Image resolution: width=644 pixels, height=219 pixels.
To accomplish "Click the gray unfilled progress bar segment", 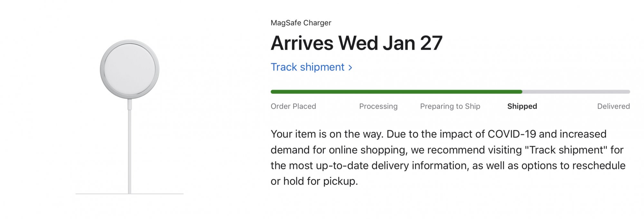I will (576, 92).
